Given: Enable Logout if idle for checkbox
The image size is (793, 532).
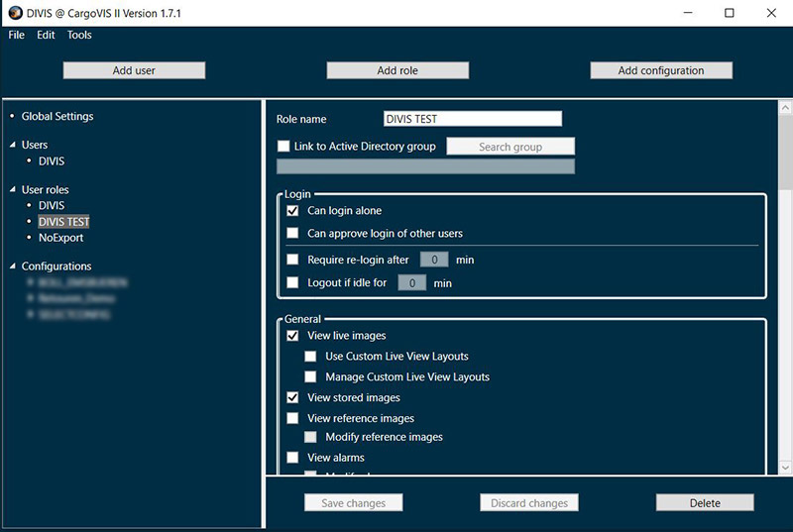Looking at the screenshot, I should 292,282.
